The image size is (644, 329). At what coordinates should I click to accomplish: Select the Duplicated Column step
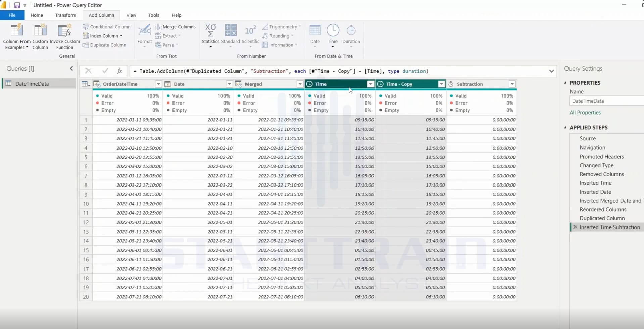[x=602, y=218]
